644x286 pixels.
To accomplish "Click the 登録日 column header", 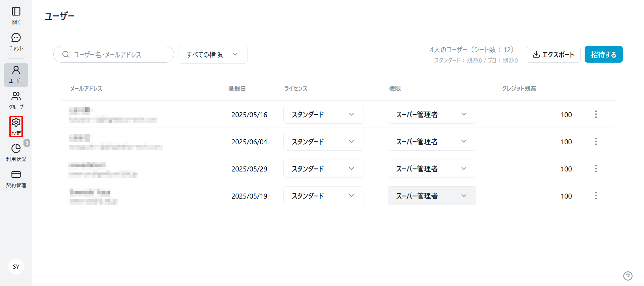I will [x=237, y=89].
